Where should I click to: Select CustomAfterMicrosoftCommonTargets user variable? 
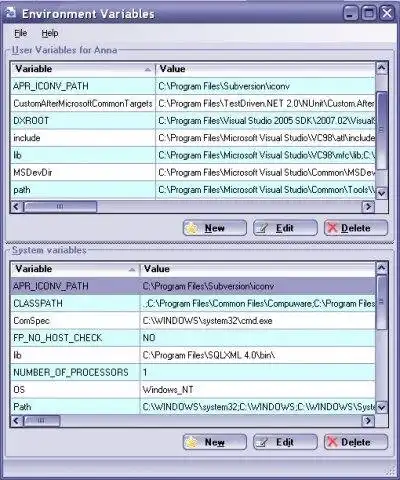pos(193,104)
